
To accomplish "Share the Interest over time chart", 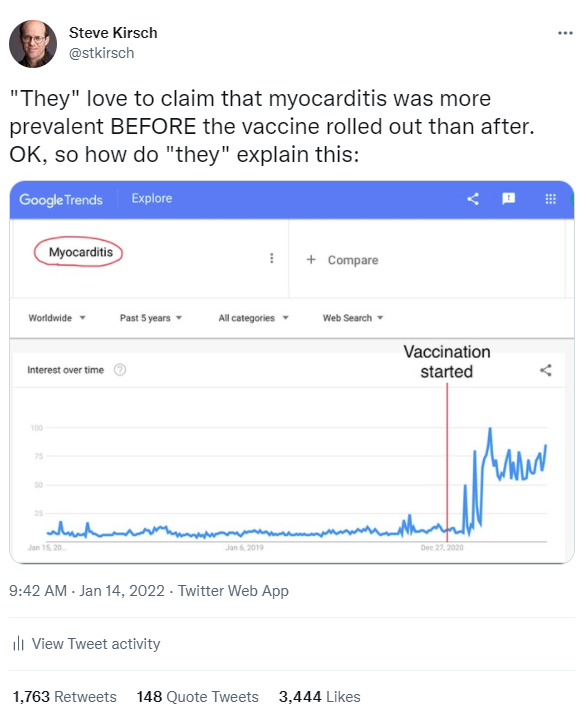I will (545, 370).
